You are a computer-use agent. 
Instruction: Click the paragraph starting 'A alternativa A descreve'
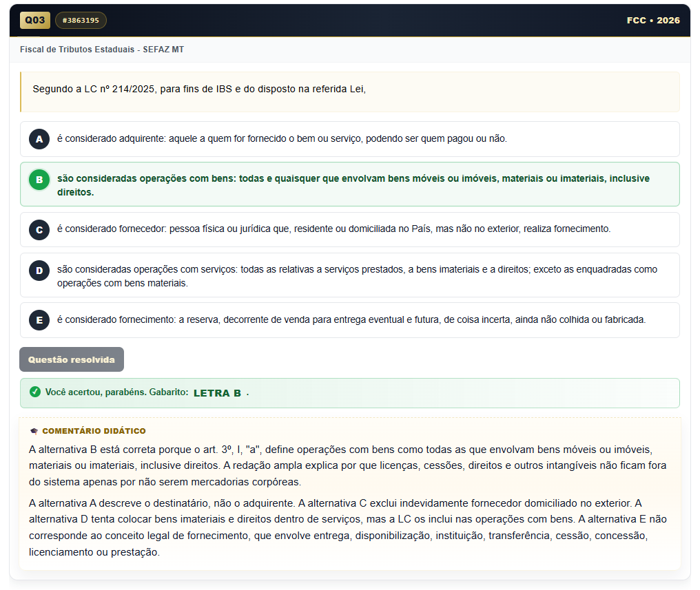pyautogui.click(x=348, y=527)
